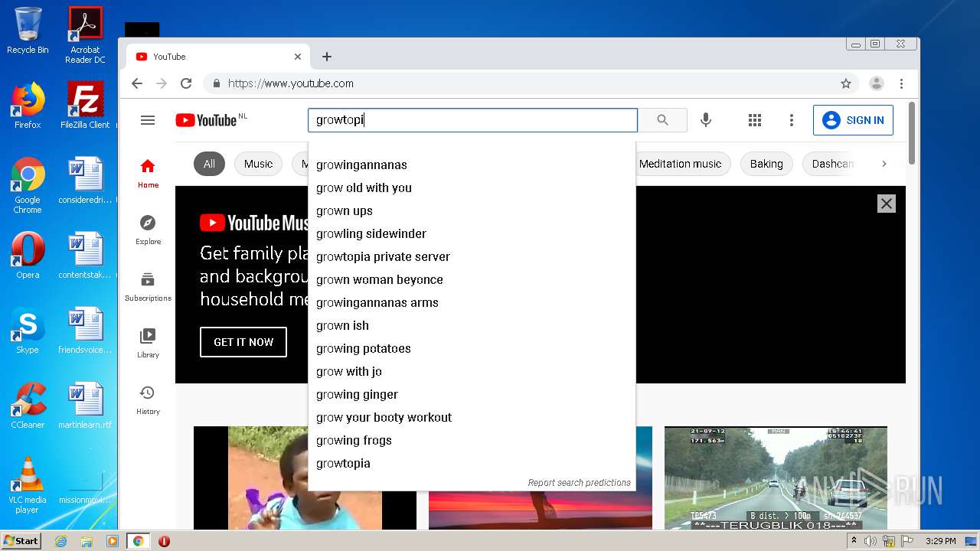The width and height of the screenshot is (980, 551).
Task: Open Recycle Bin on the desktop
Action: (28, 31)
